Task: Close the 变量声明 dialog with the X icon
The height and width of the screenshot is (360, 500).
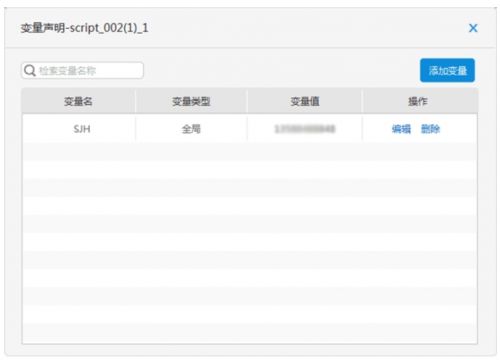Action: point(473,28)
